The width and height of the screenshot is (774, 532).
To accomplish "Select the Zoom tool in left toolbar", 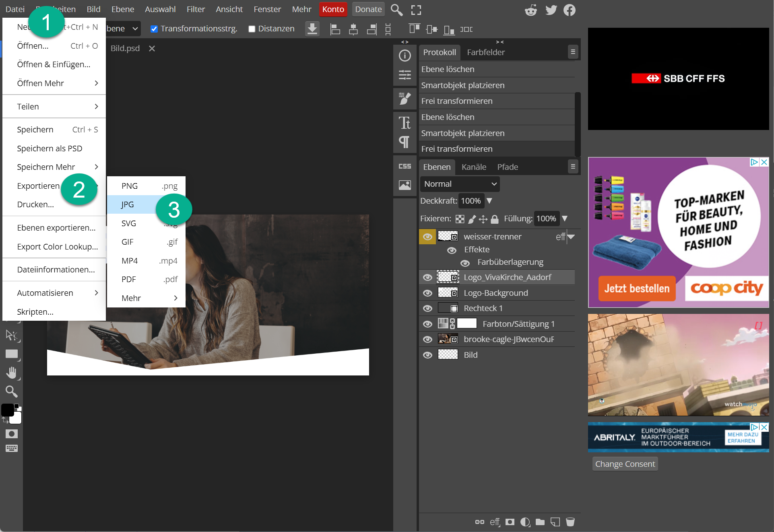I will point(11,391).
